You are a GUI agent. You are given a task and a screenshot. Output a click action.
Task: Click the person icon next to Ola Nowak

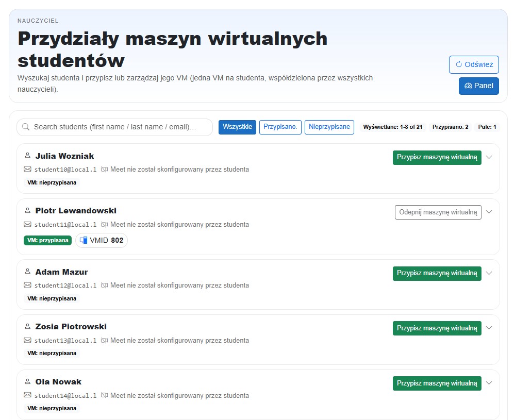27,381
